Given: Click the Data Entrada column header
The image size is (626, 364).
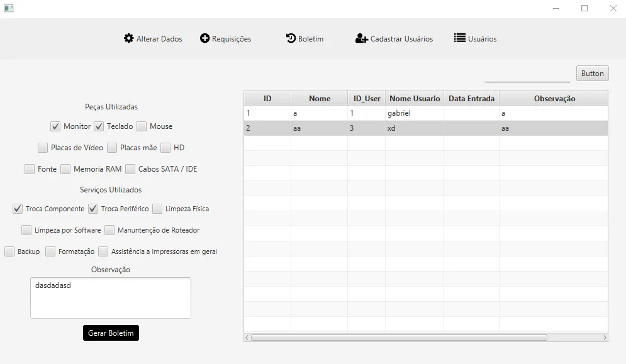Looking at the screenshot, I should (x=471, y=98).
